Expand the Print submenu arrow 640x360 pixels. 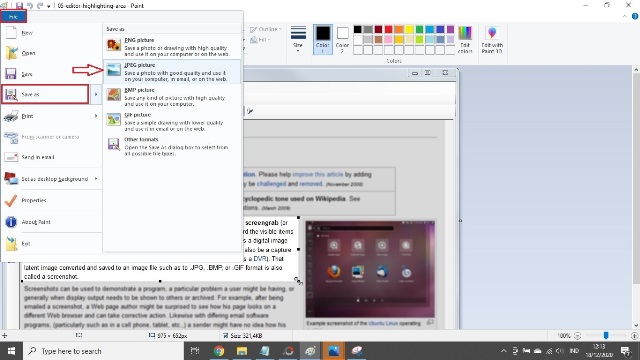96,116
